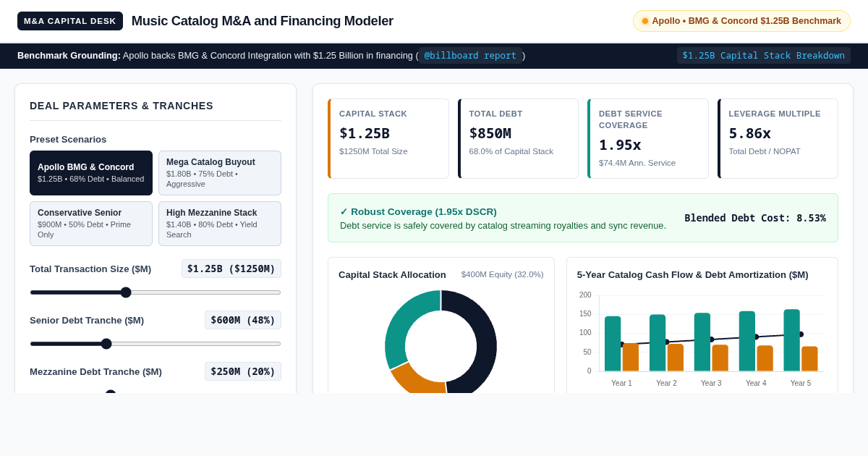Choose the Mega Catalog Buyout preset
The width and height of the screenshot is (868, 456).
[220, 173]
